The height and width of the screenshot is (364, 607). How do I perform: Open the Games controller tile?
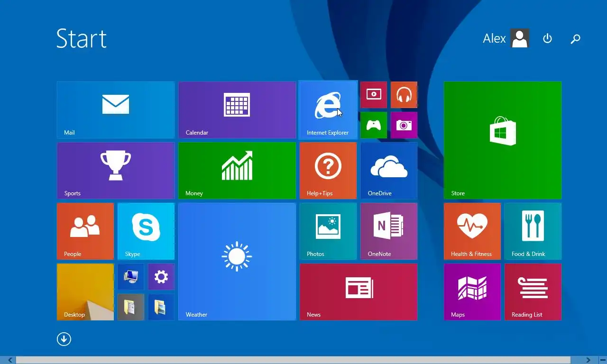click(374, 125)
